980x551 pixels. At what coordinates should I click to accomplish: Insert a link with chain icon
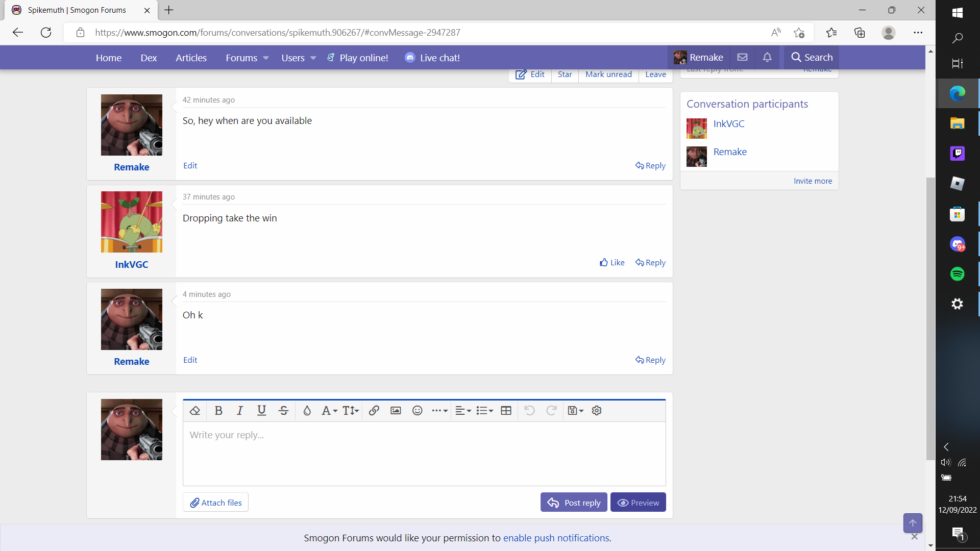tap(374, 411)
